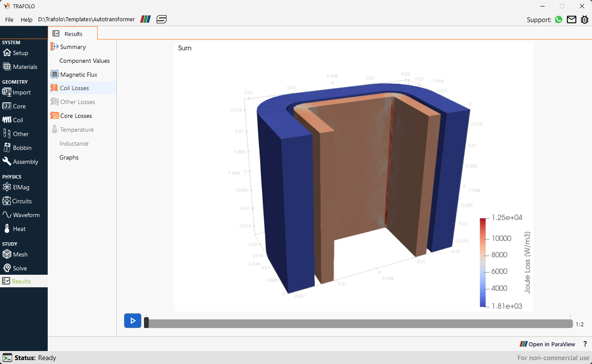
Task: Click the '1.25e+04' legend maximum value
Action: (x=506, y=218)
